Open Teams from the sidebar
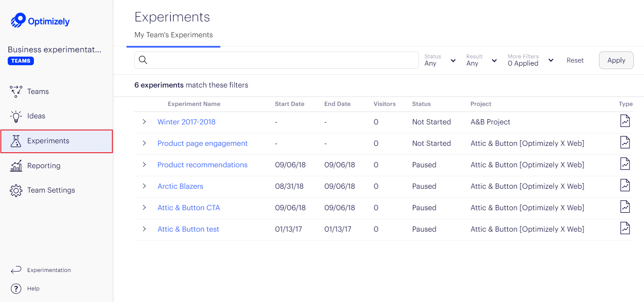The image size is (644, 302). [x=38, y=91]
